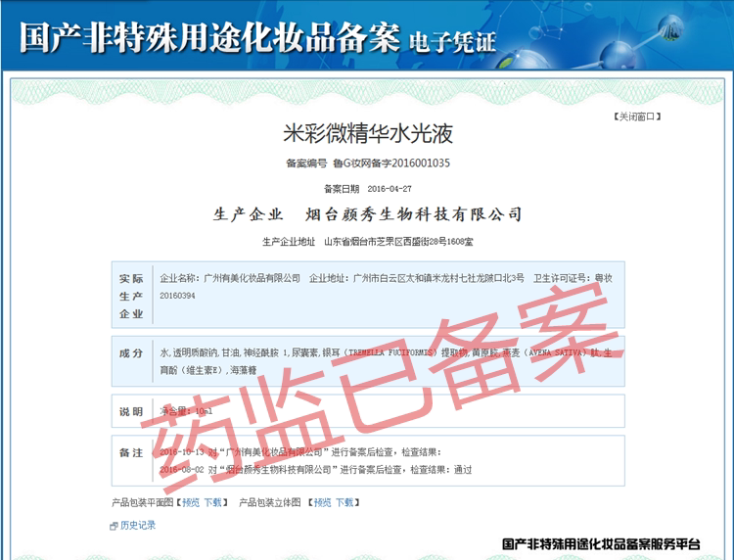This screenshot has height=560, width=734.
Task: Click the 备注 section label
Action: (x=131, y=452)
